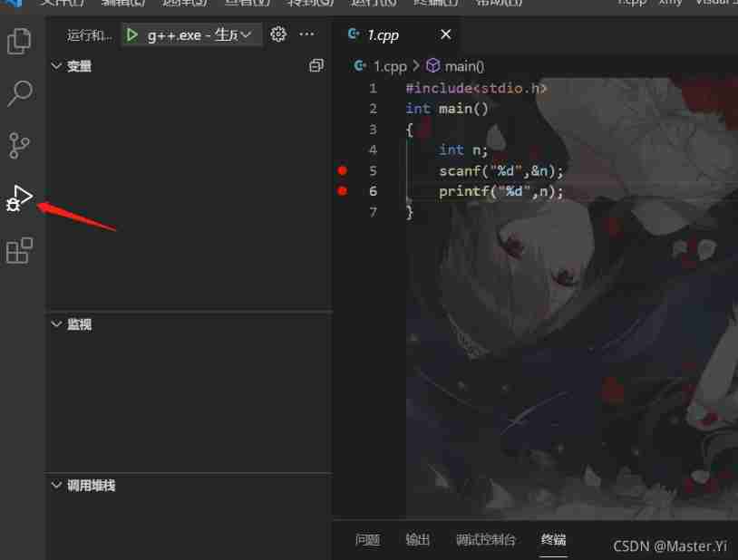Open the Source Control icon
The height and width of the screenshot is (560, 738).
(19, 145)
